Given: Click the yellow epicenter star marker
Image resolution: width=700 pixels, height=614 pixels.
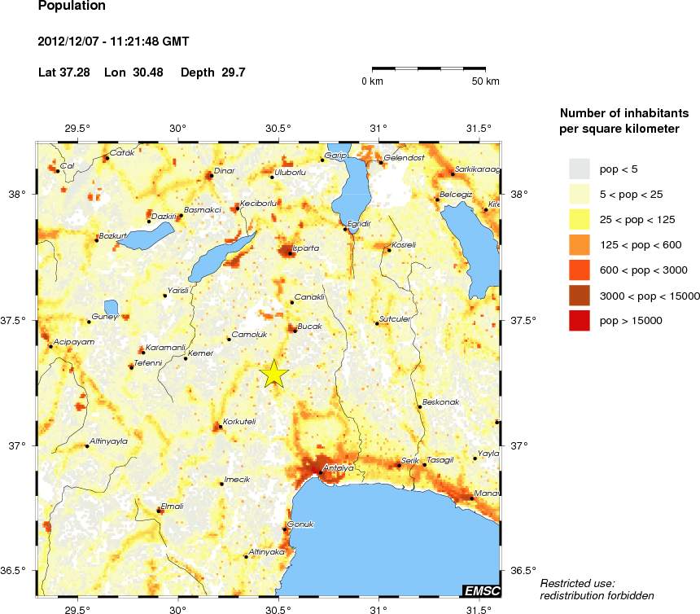Looking at the screenshot, I should pyautogui.click(x=274, y=373).
